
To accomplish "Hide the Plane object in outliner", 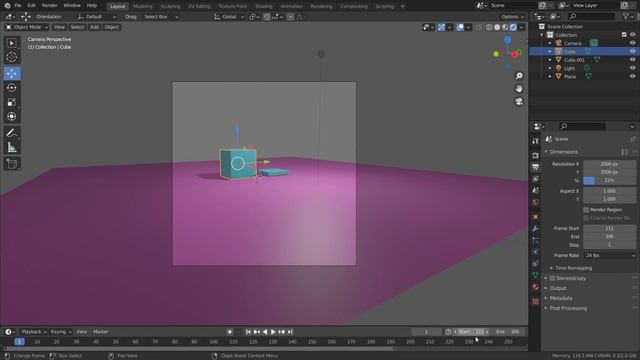I will point(632,76).
